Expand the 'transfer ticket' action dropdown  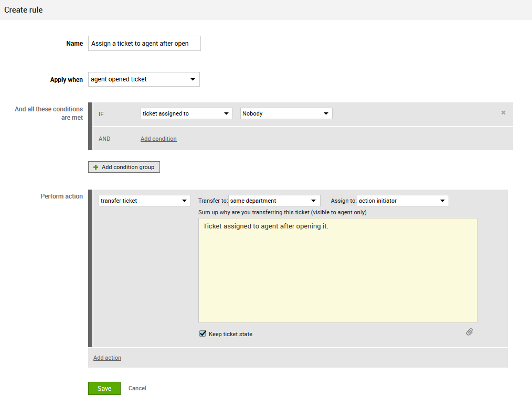[145, 201]
